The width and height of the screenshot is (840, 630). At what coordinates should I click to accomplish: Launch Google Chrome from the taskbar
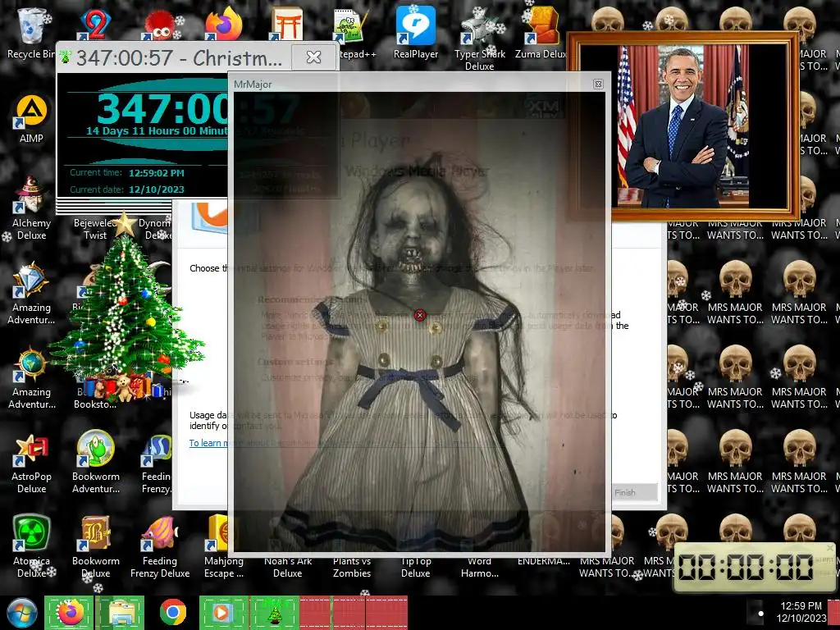coord(172,613)
